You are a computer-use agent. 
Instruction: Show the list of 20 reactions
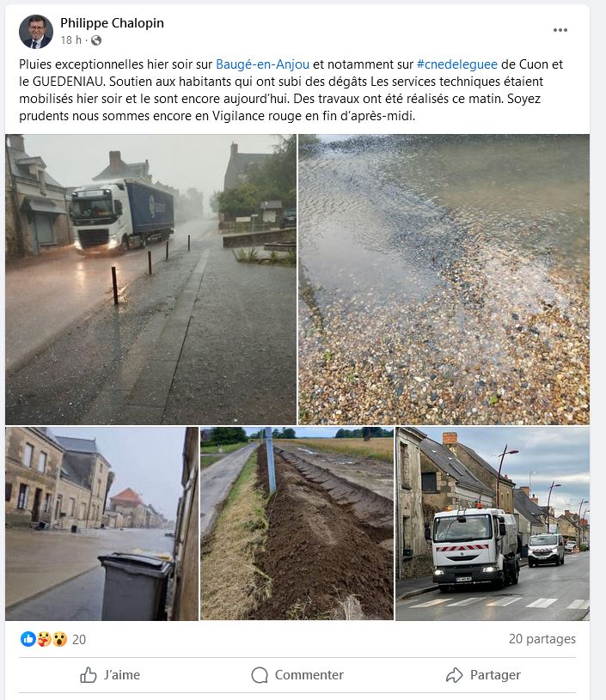click(x=79, y=639)
